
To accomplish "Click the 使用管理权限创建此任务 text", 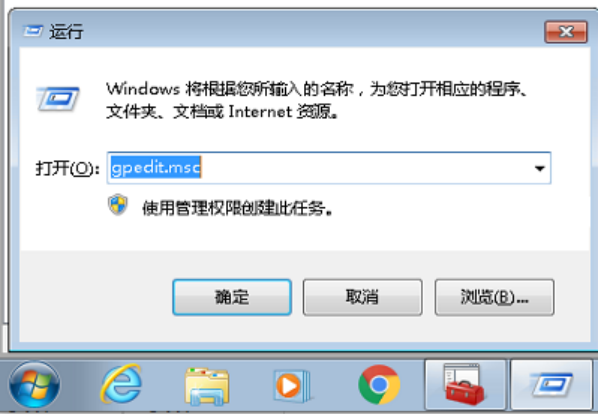I will tap(238, 209).
